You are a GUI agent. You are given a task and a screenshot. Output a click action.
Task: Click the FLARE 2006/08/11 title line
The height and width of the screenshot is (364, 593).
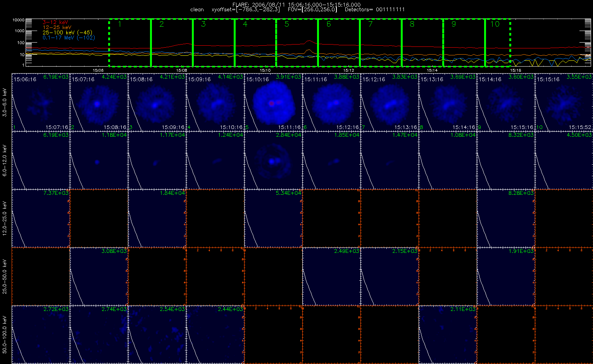pos(296,5)
